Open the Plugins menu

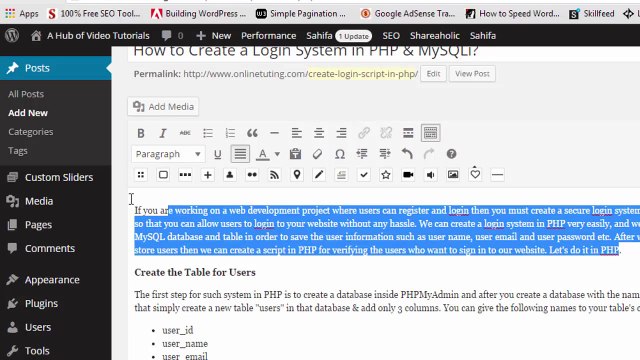pyautogui.click(x=56, y=303)
